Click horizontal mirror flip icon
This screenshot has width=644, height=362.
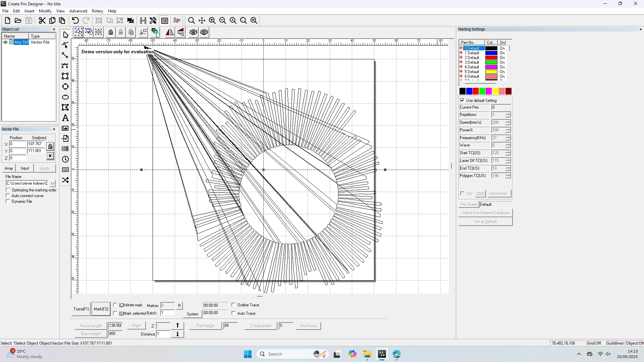click(170, 32)
